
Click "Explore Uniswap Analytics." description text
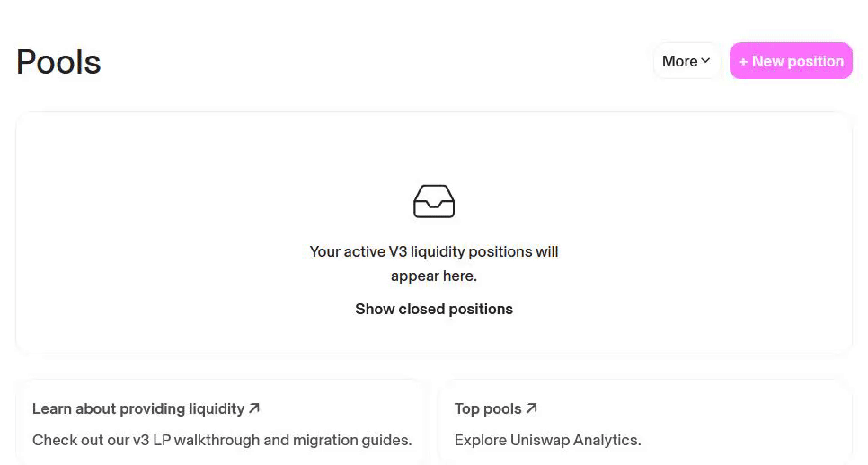click(x=547, y=440)
